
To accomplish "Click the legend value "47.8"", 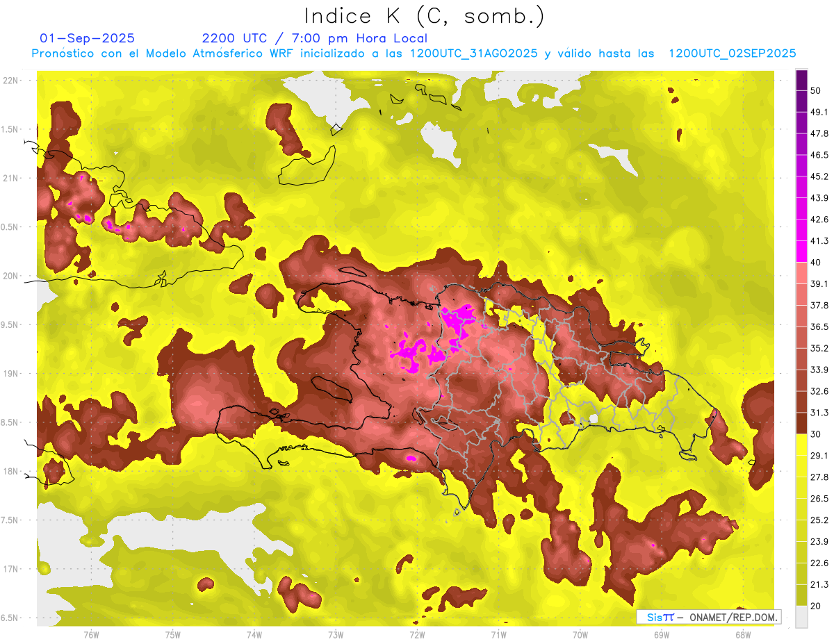I will tap(819, 133).
